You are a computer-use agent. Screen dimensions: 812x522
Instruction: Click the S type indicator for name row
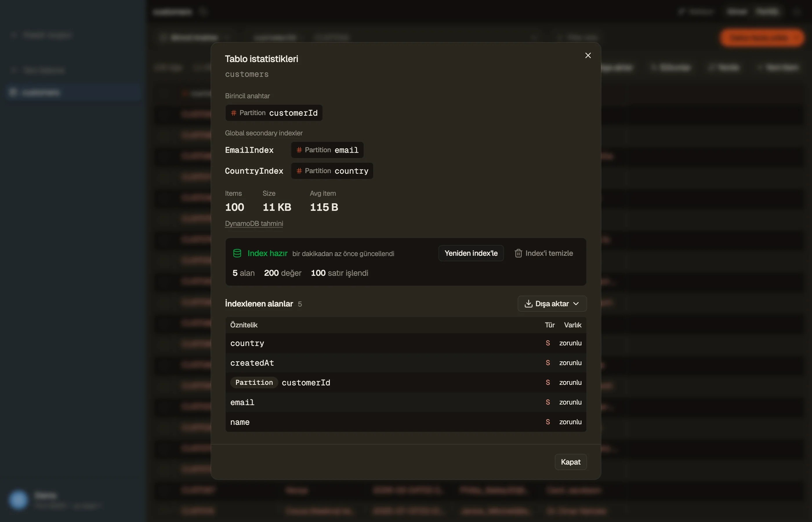(548, 422)
